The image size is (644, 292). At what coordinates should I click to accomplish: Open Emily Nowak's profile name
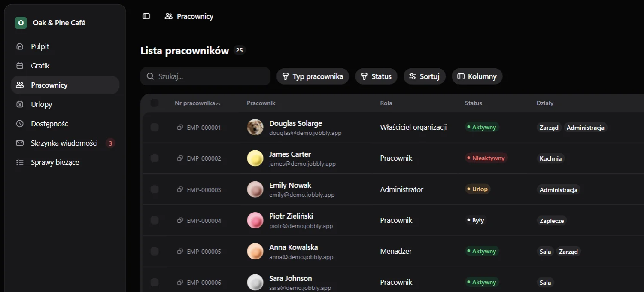coord(290,185)
